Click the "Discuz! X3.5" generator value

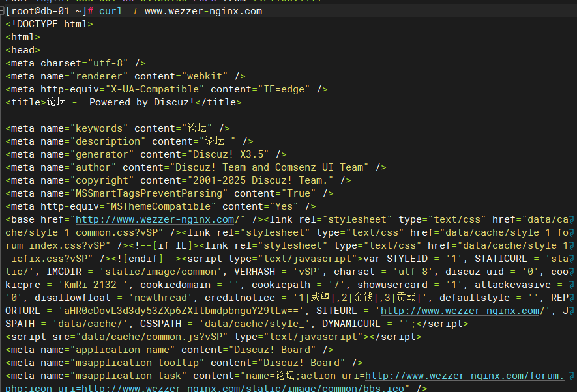[x=228, y=154]
